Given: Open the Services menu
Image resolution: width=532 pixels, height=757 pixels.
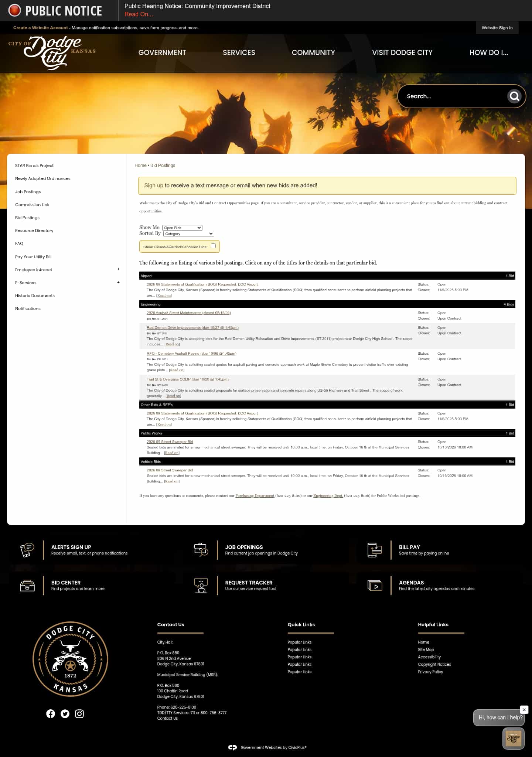Looking at the screenshot, I should [x=239, y=52].
